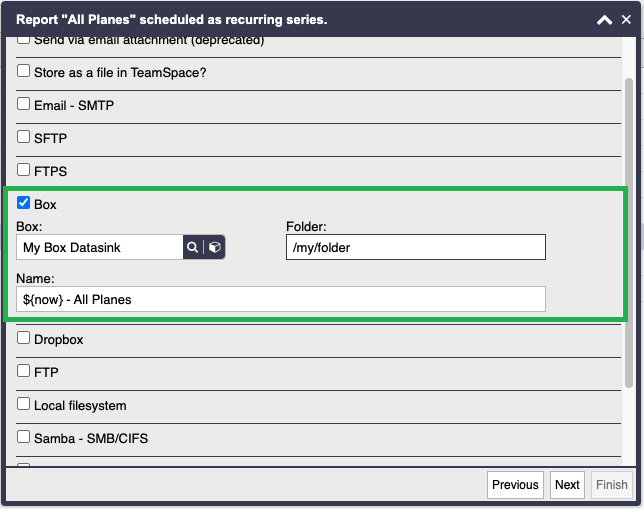Click the search magnifier icon for Box datasink

pyautogui.click(x=192, y=247)
